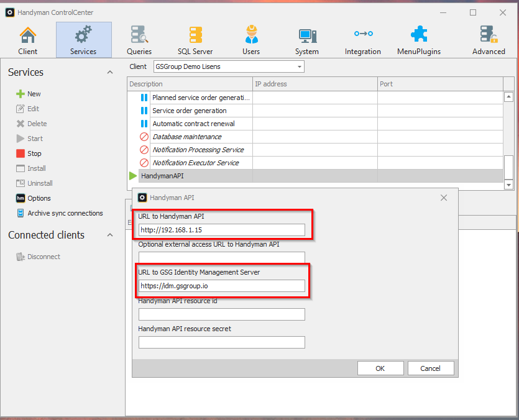Click pause icon of Planned service order generation
The image size is (519, 420).
click(x=144, y=98)
